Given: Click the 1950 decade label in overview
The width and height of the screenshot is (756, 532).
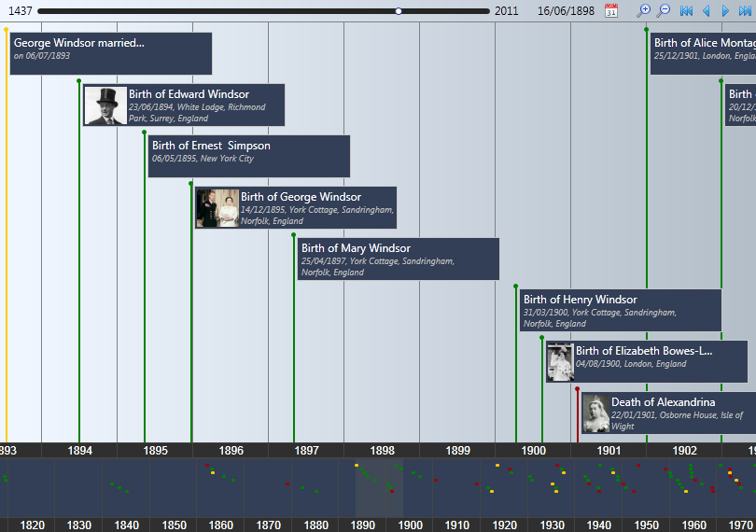Looking at the screenshot, I should click(x=646, y=525).
